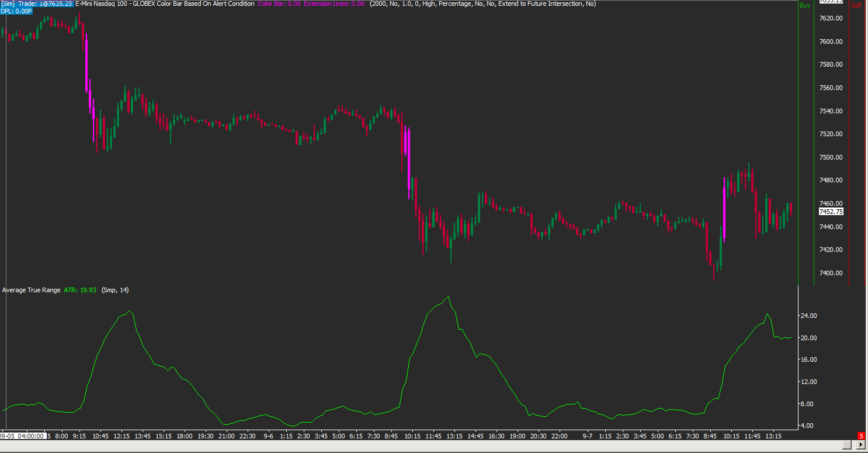
Task: Click the 18:00 time label
Action: [185, 435]
